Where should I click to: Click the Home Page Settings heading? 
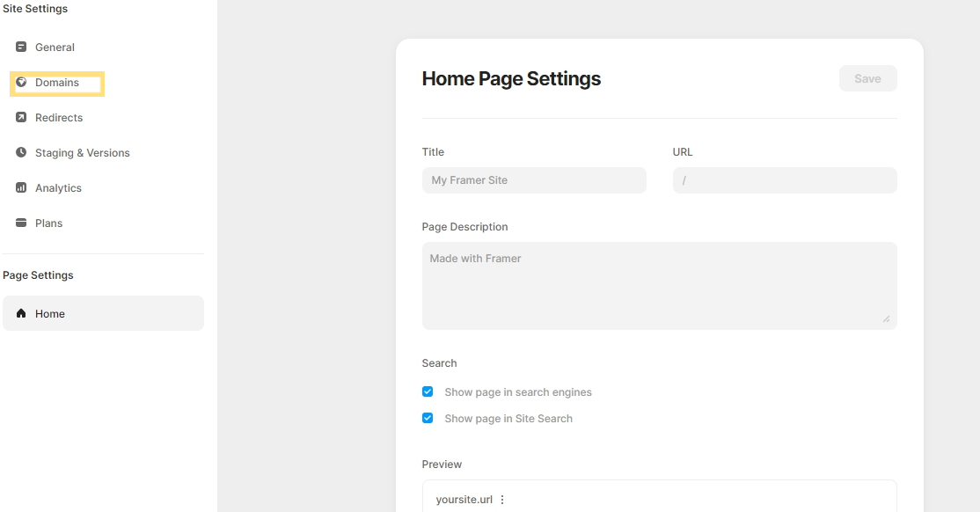click(510, 79)
